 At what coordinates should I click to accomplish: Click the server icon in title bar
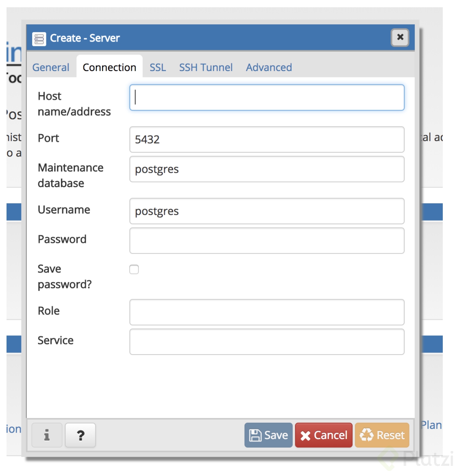[39, 39]
